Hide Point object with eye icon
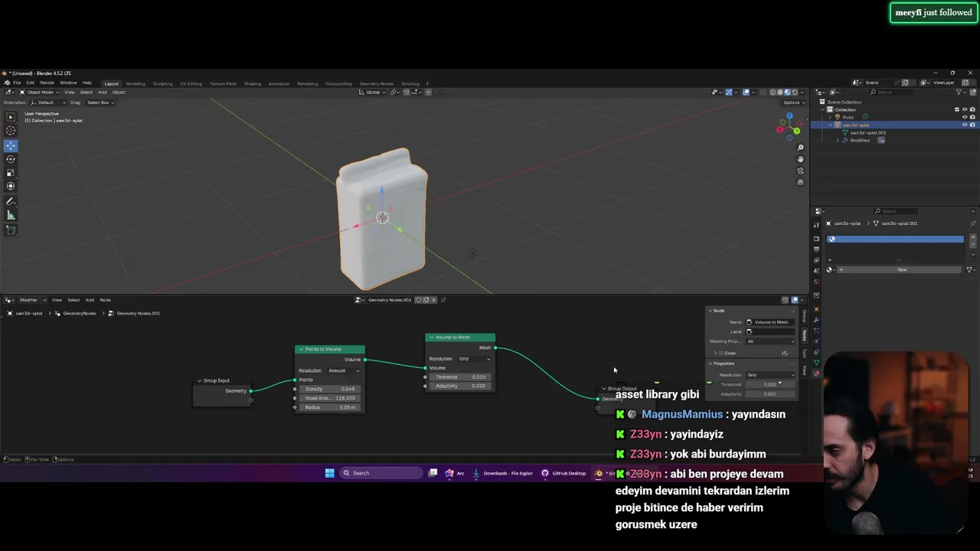The width and height of the screenshot is (980, 551). click(965, 117)
